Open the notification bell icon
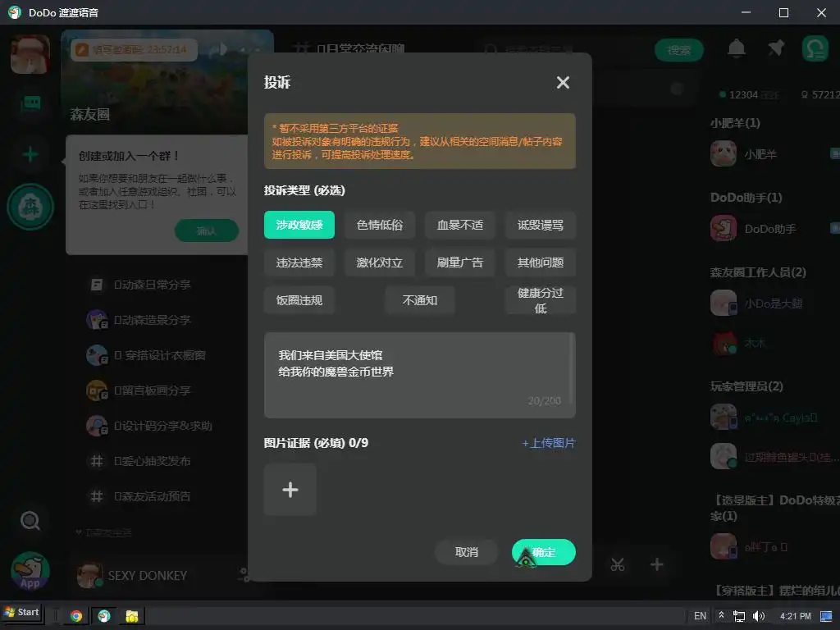This screenshot has width=840, height=630. tap(736, 49)
